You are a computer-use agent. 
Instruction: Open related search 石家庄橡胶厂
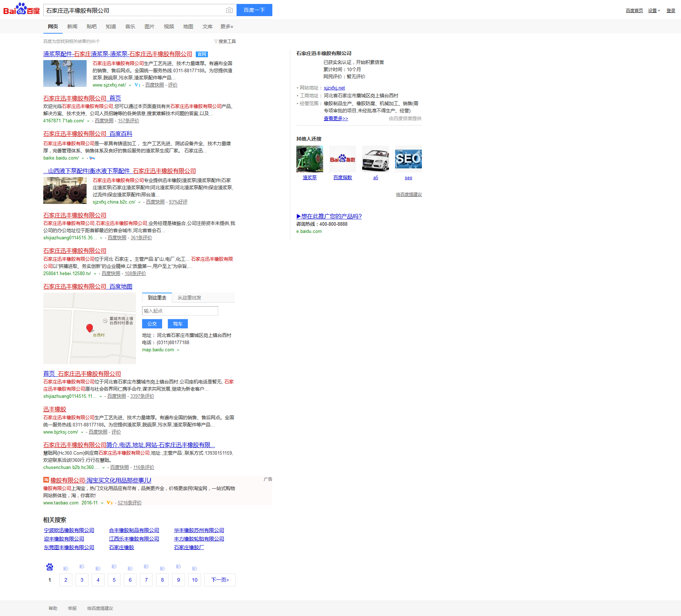click(x=189, y=547)
